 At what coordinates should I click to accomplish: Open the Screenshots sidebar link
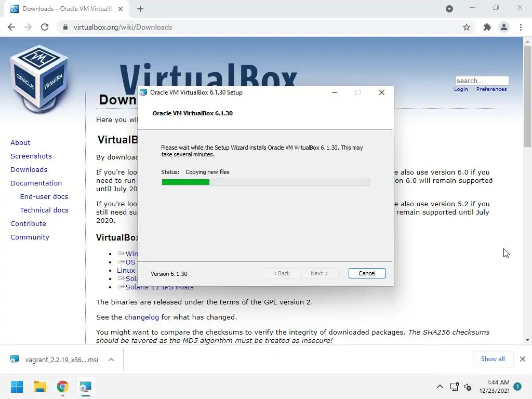pos(31,156)
